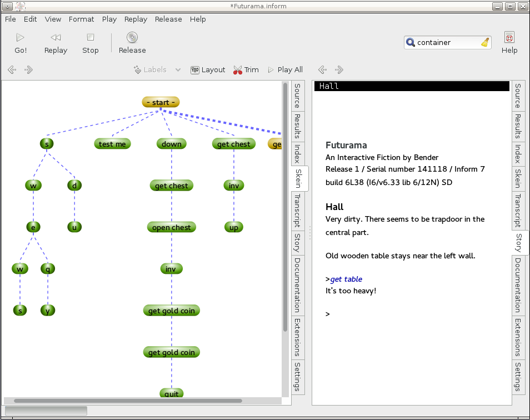Switch right panel to Settings tab
Image resolution: width=530 pixels, height=420 pixels.
pyautogui.click(x=518, y=377)
